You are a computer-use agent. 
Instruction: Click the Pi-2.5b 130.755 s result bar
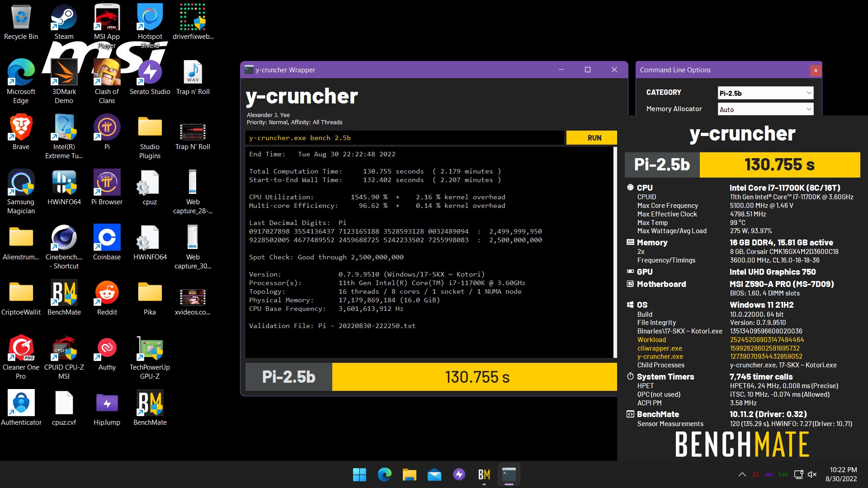click(431, 377)
